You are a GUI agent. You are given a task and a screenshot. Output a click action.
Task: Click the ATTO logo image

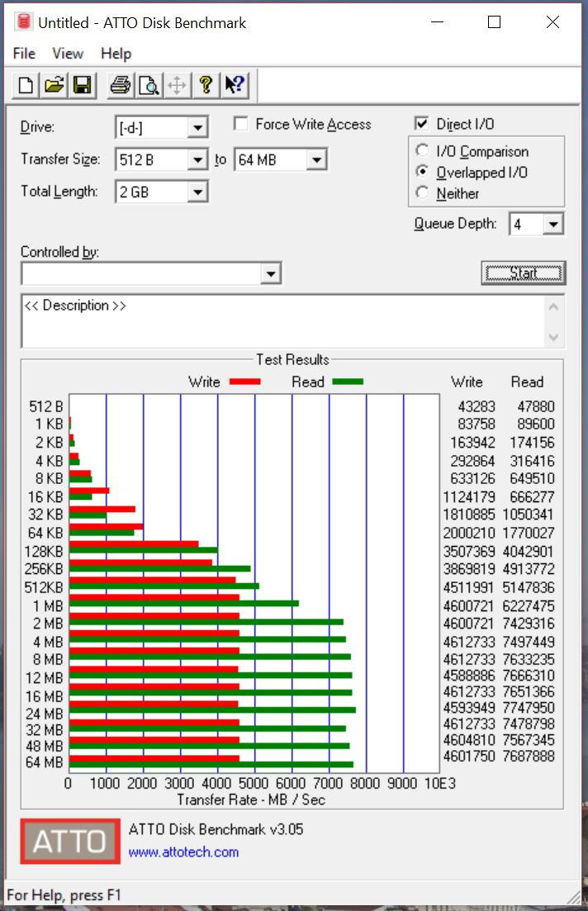pos(69,841)
